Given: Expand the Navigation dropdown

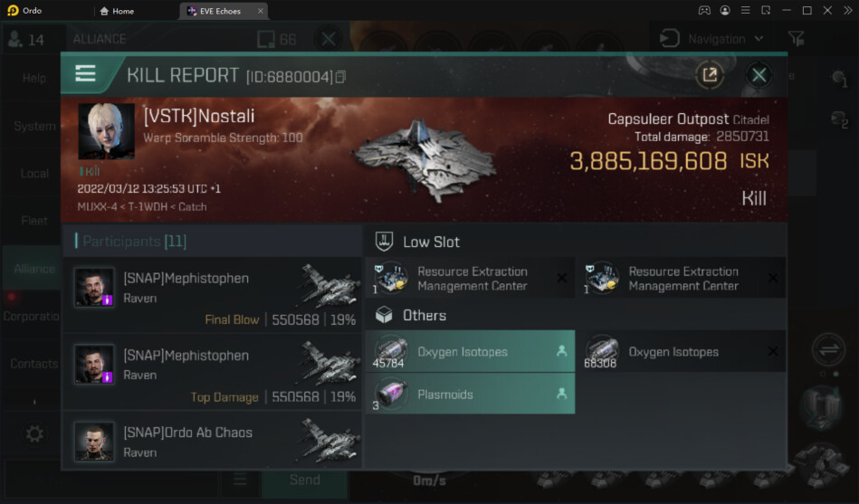Looking at the screenshot, I should (x=711, y=39).
